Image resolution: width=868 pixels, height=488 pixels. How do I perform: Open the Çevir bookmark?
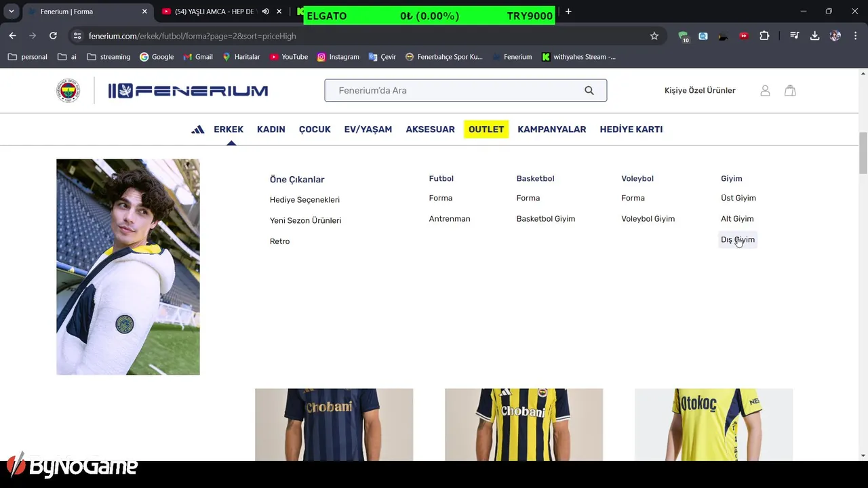(382, 57)
